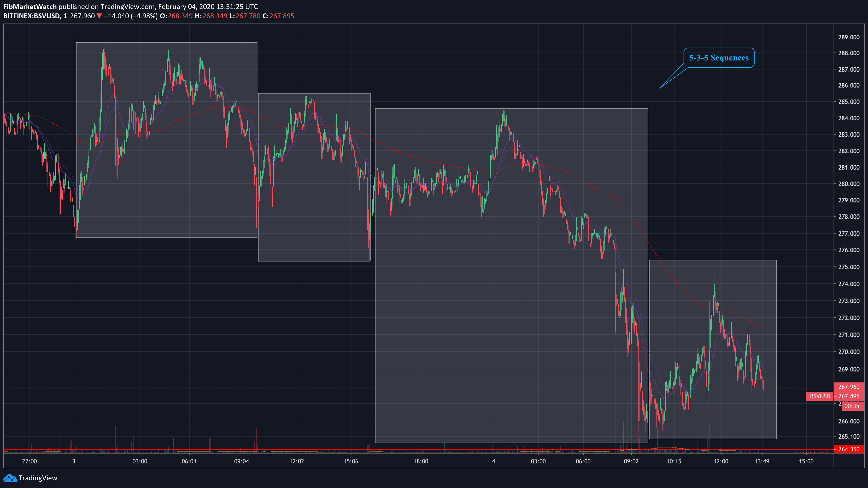
Task: Click the 22:00 time axis label
Action: coord(29,461)
